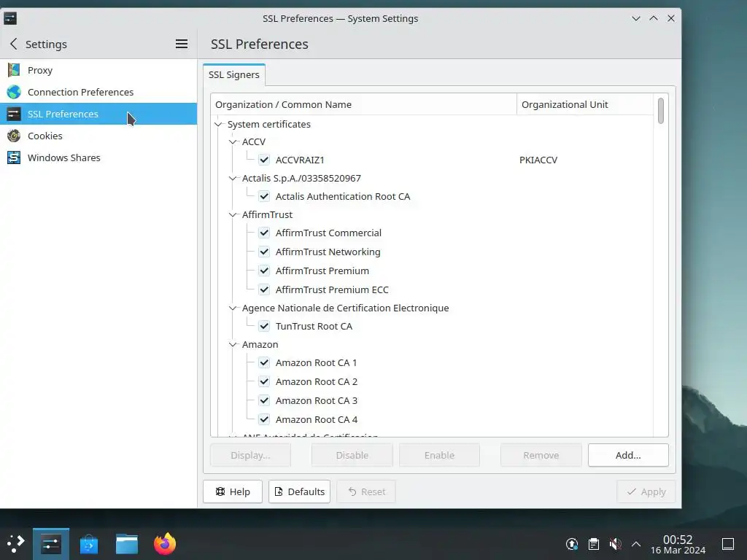Collapse the ACCV group
The image size is (747, 560).
[x=233, y=142]
